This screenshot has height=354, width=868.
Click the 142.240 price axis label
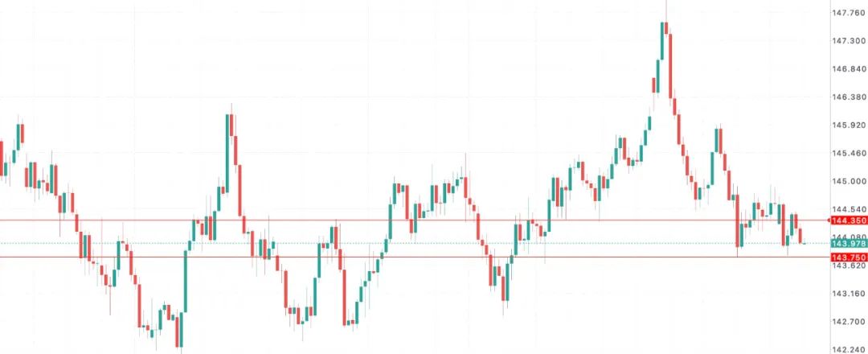click(849, 349)
